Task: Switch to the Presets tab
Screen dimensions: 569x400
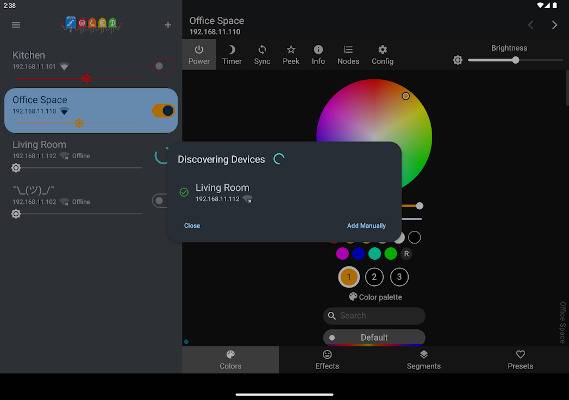Action: 520,360
